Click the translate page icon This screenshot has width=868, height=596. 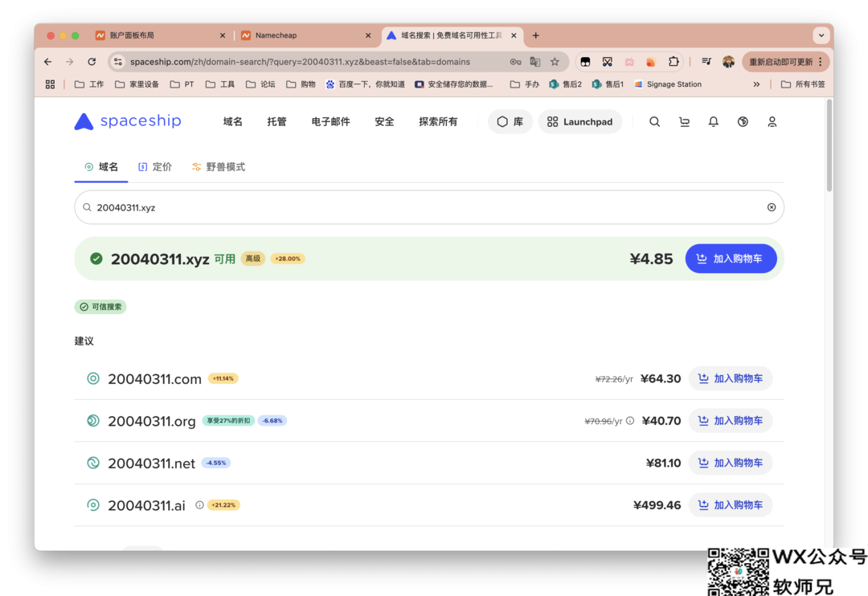pos(534,62)
